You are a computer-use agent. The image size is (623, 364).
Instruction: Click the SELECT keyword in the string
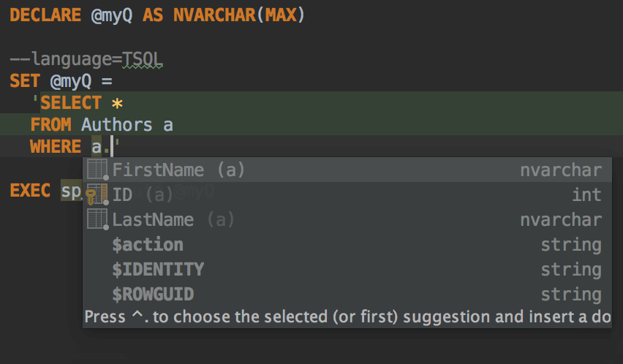(70, 102)
